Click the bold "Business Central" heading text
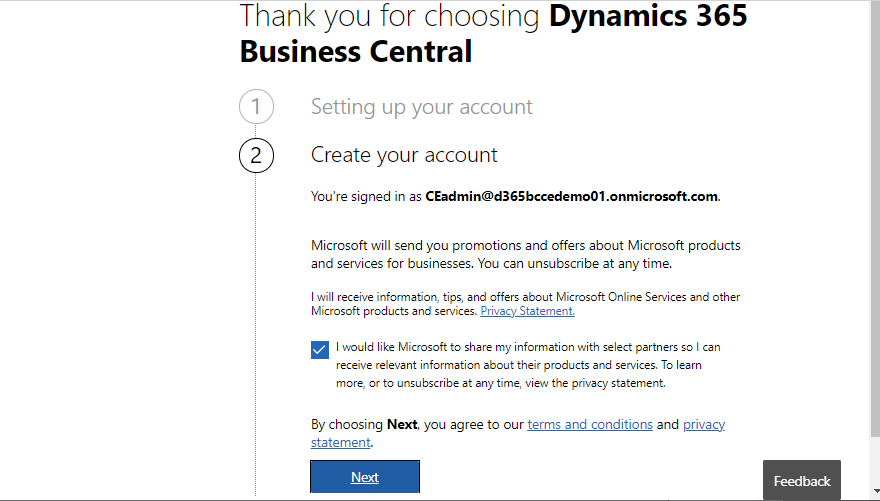The image size is (880, 501). [356, 51]
